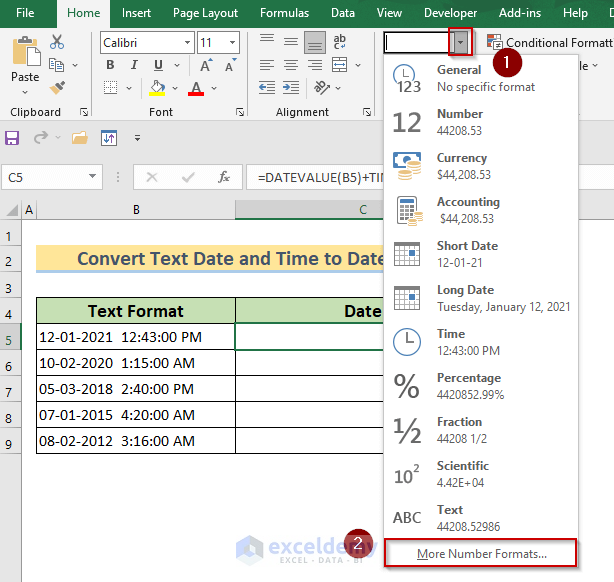Open folder icon in quick access toolbar
This screenshot has width=614, height=582.
point(79,138)
